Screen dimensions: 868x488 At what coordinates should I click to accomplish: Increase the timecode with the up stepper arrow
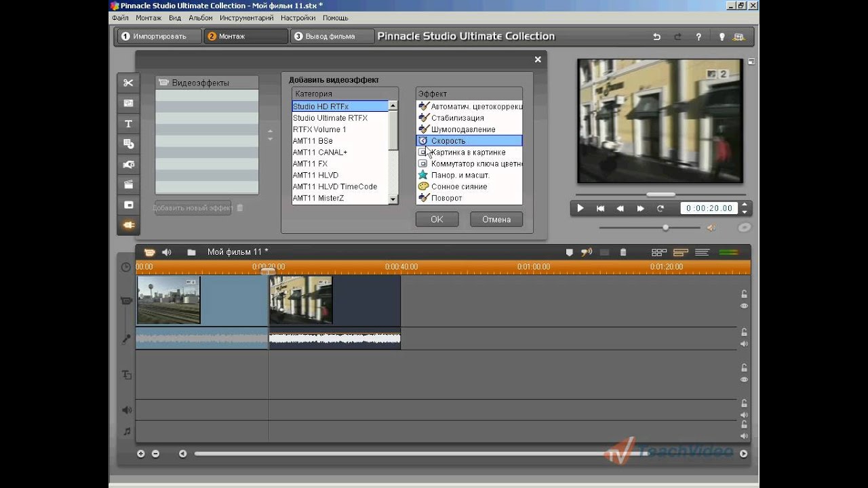click(x=745, y=205)
